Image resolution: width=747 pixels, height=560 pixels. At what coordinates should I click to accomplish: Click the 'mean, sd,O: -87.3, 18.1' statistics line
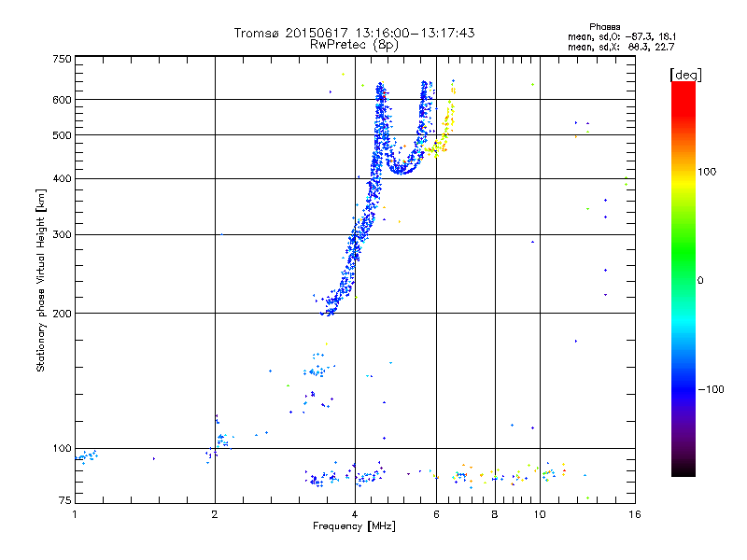click(x=622, y=36)
